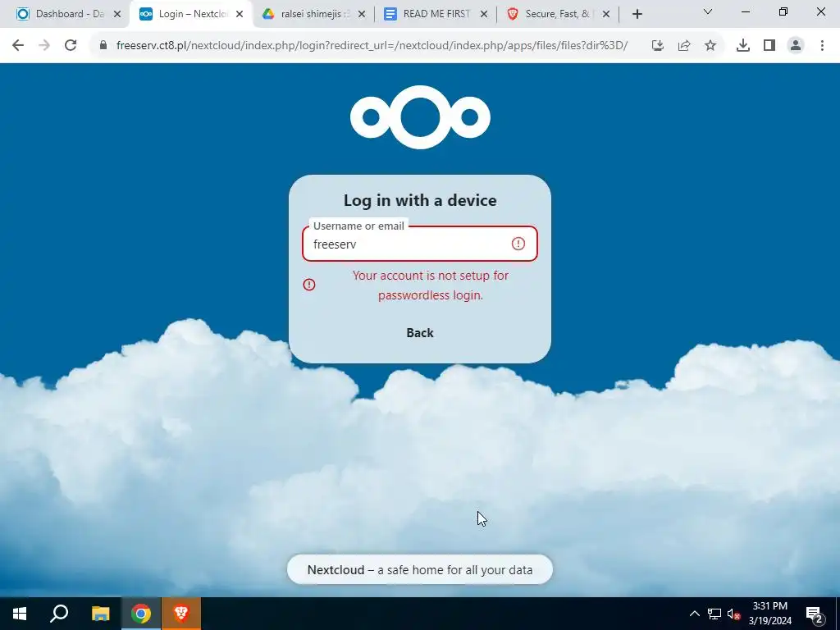Click the browser forward arrow
The image size is (840, 630).
pos(44,46)
